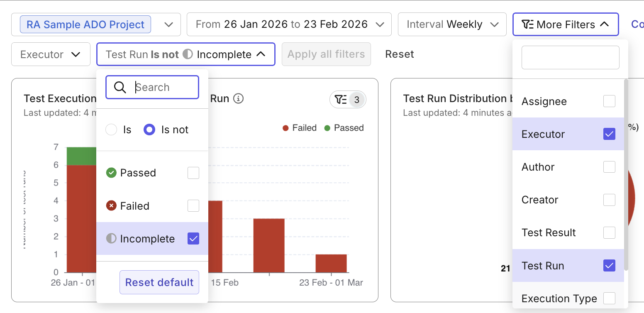Collapse the Test Run filter dropdown
The image size is (644, 313).
click(260, 54)
